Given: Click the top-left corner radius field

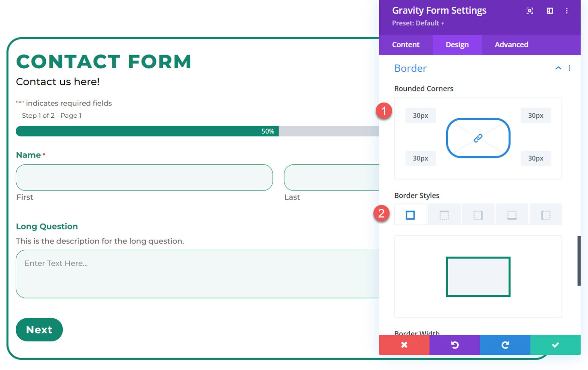Looking at the screenshot, I should tap(420, 115).
